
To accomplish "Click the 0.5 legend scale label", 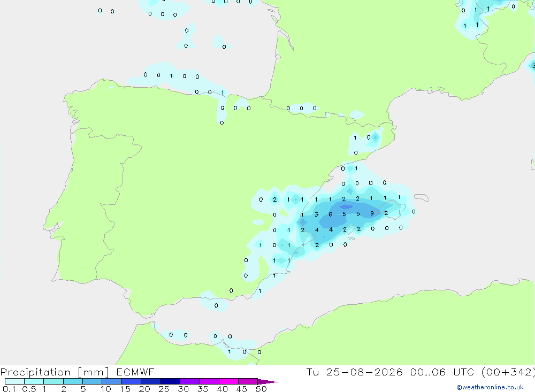I will (x=29, y=389).
